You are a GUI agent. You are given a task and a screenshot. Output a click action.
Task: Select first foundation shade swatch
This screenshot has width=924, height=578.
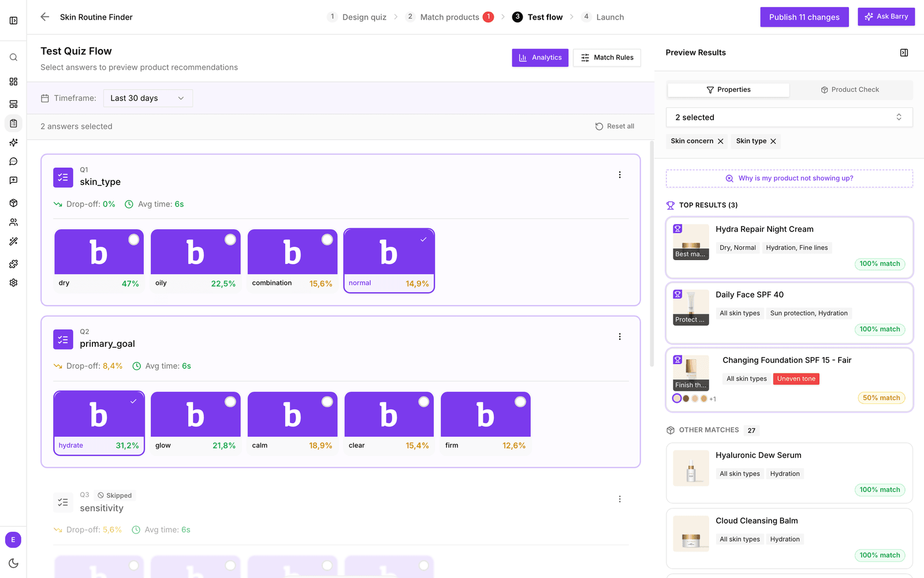tap(677, 398)
